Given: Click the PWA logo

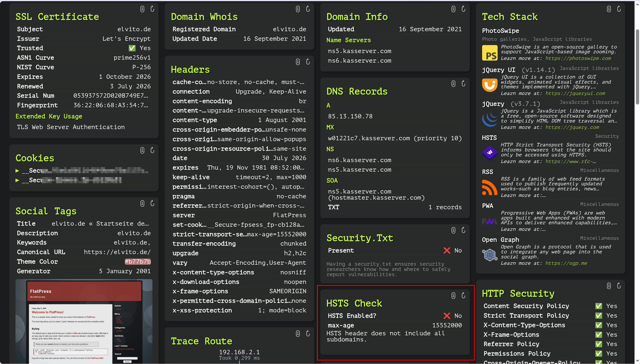Looking at the screenshot, I should coord(490,221).
